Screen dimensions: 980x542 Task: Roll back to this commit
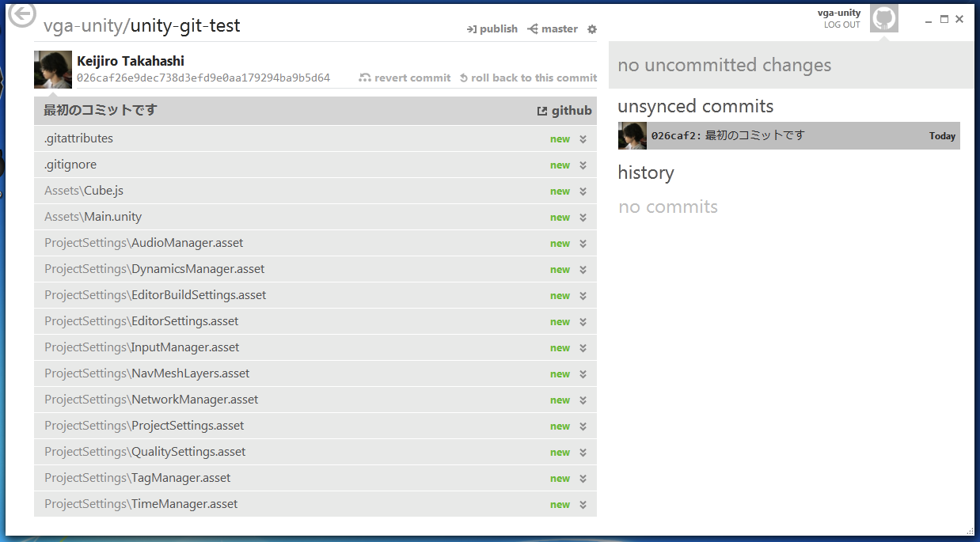[x=528, y=78]
